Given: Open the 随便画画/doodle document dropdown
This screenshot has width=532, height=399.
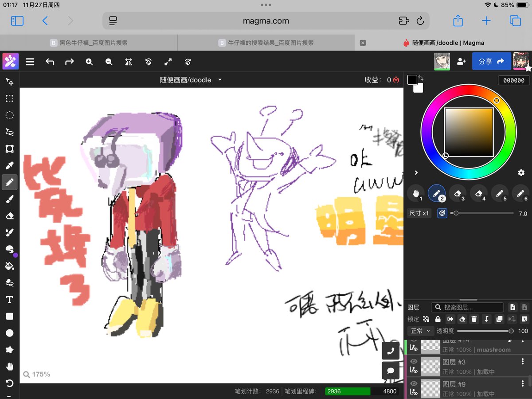Looking at the screenshot, I should 191,80.
